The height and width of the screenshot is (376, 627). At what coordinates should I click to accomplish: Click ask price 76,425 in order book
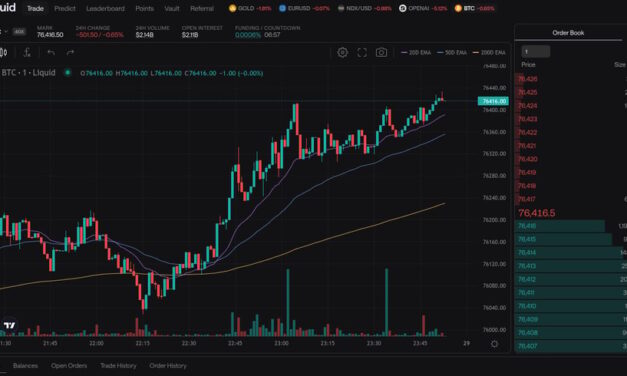click(527, 92)
